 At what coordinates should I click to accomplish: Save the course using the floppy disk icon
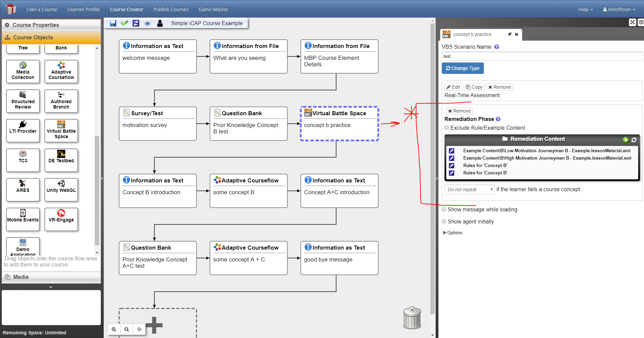tap(113, 23)
